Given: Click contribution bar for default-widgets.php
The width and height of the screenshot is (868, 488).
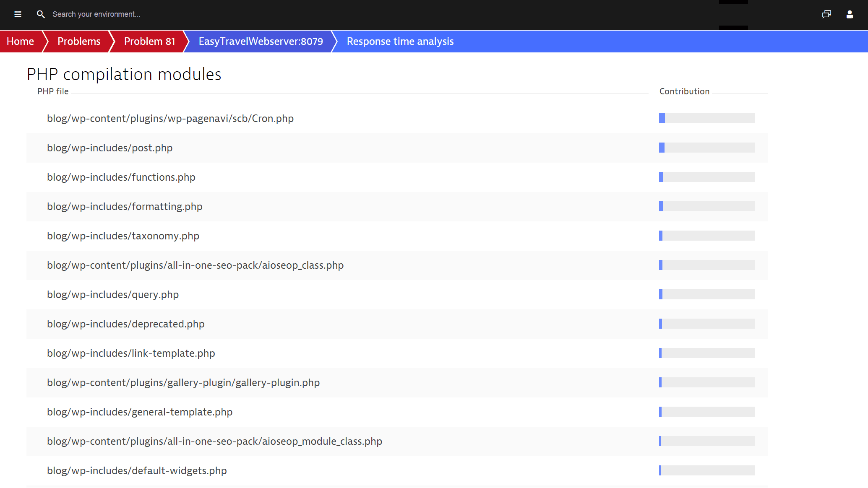Looking at the screenshot, I should (707, 470).
